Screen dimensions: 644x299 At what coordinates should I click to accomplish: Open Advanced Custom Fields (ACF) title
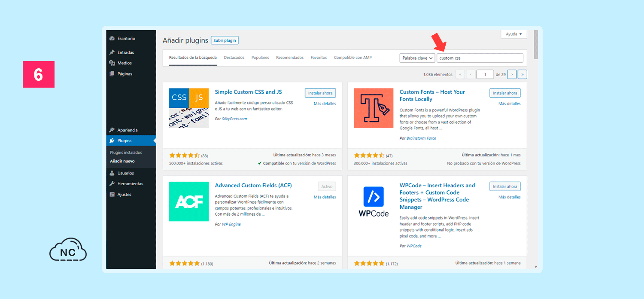coord(253,186)
